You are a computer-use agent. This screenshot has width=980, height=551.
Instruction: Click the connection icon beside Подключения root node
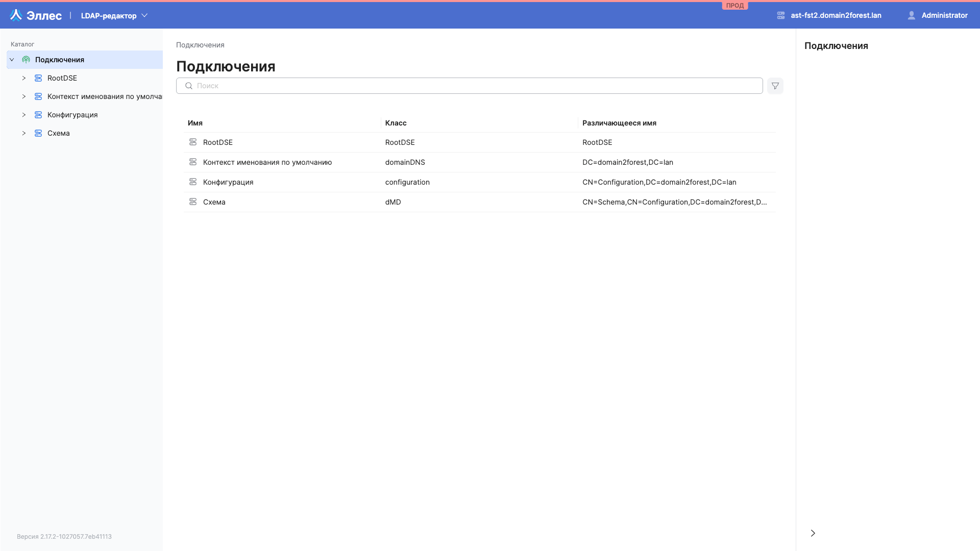pos(26,59)
